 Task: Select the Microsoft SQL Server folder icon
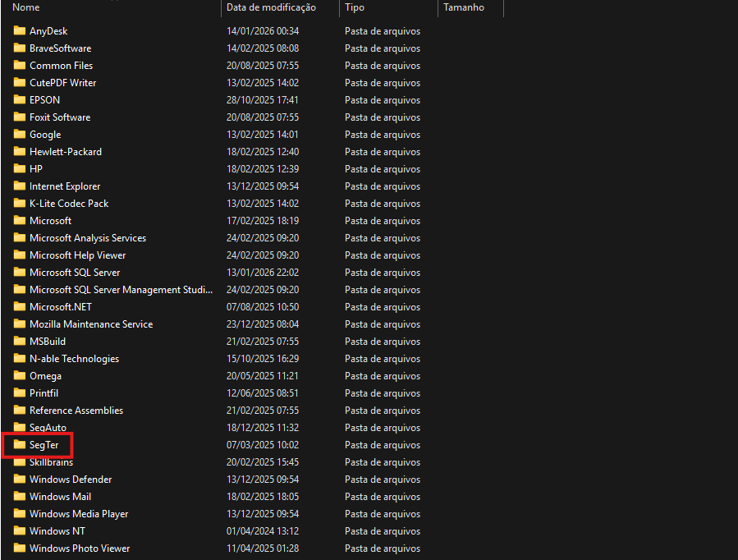point(20,273)
